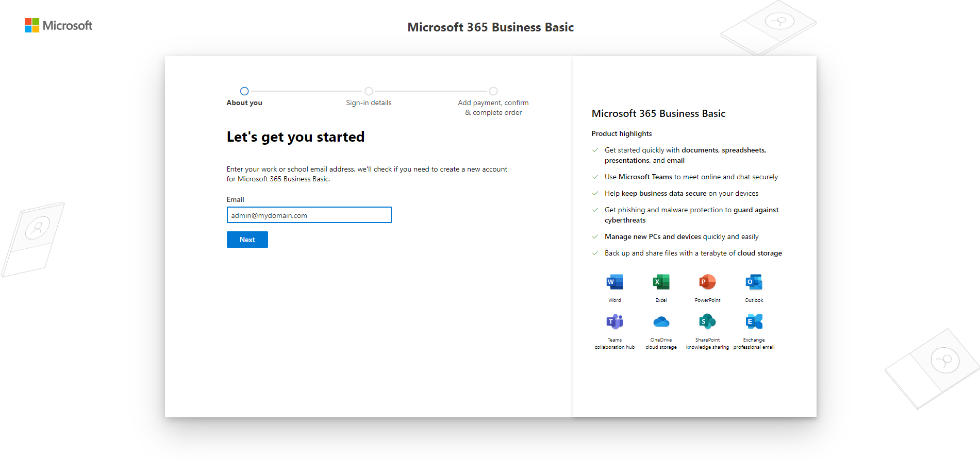
Task: Click the 'Word' label under its icon
Action: 614,300
